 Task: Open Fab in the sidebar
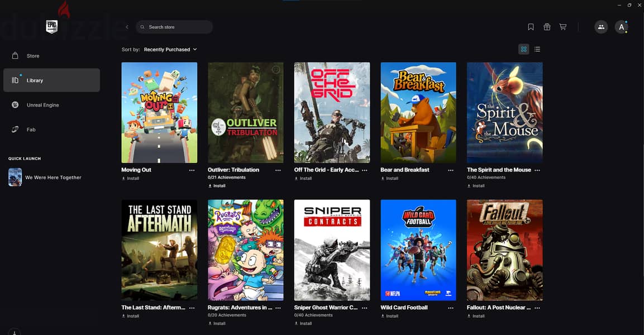click(x=51, y=130)
